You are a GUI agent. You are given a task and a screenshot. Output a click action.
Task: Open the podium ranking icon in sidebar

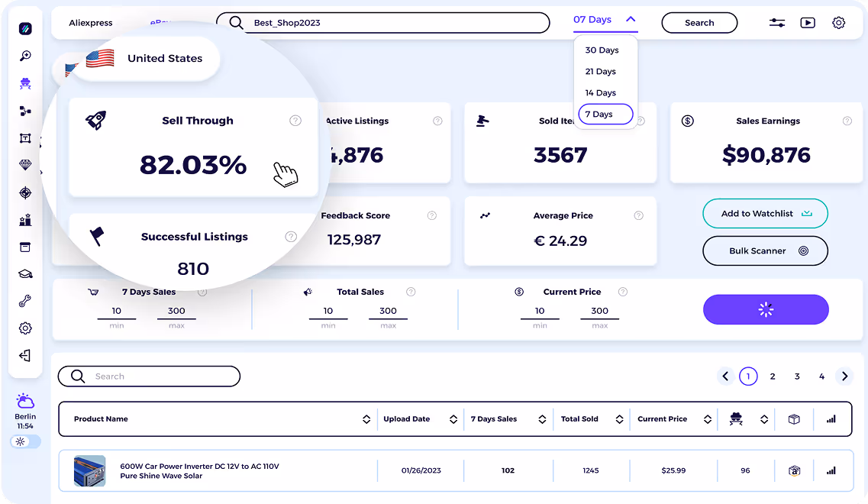pyautogui.click(x=25, y=220)
